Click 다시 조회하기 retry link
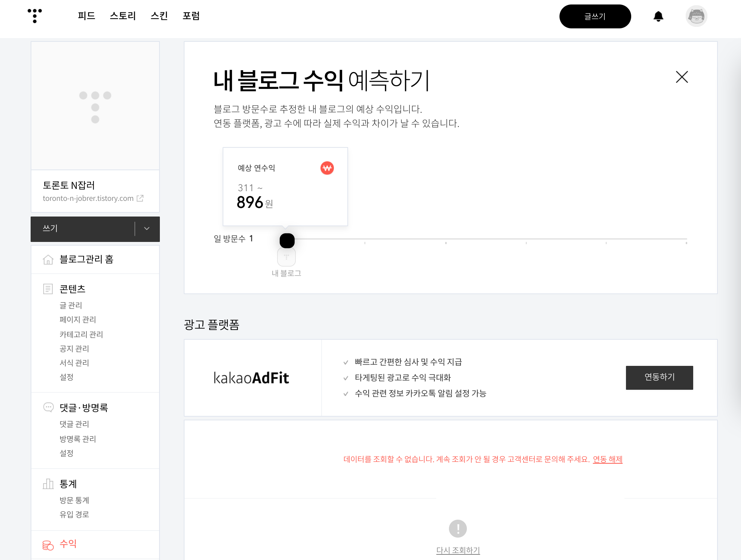Viewport: 741px width, 560px height. (x=458, y=550)
